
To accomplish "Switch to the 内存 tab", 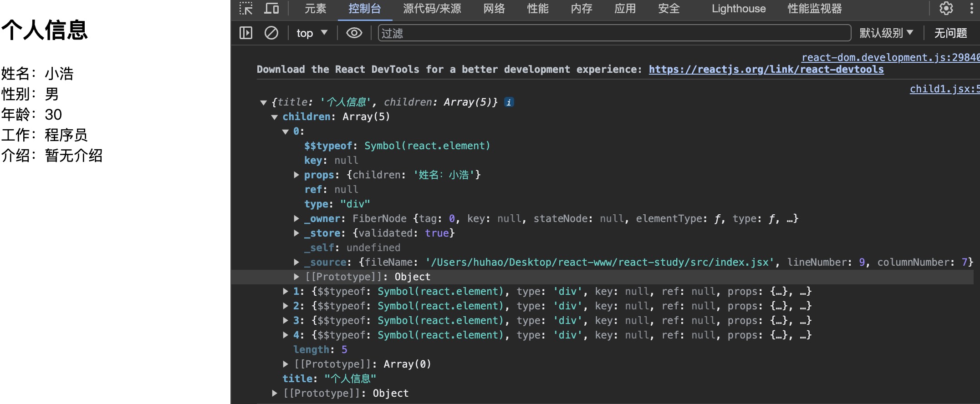I will (582, 9).
